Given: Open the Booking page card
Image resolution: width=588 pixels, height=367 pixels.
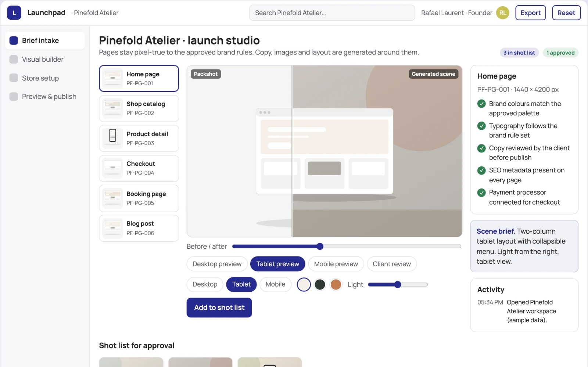Looking at the screenshot, I should pyautogui.click(x=139, y=198).
